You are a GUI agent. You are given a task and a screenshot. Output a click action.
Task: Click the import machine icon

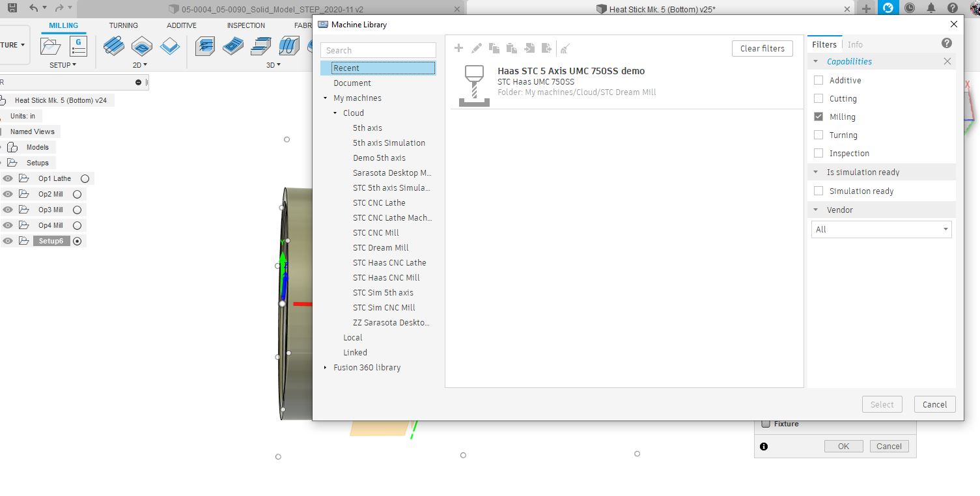(529, 48)
